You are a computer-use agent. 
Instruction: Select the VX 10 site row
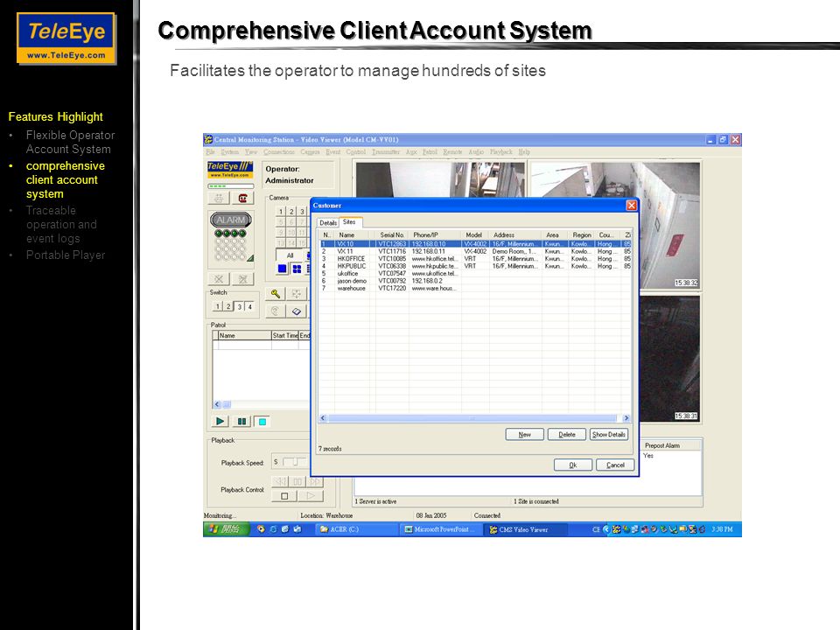[x=476, y=244]
